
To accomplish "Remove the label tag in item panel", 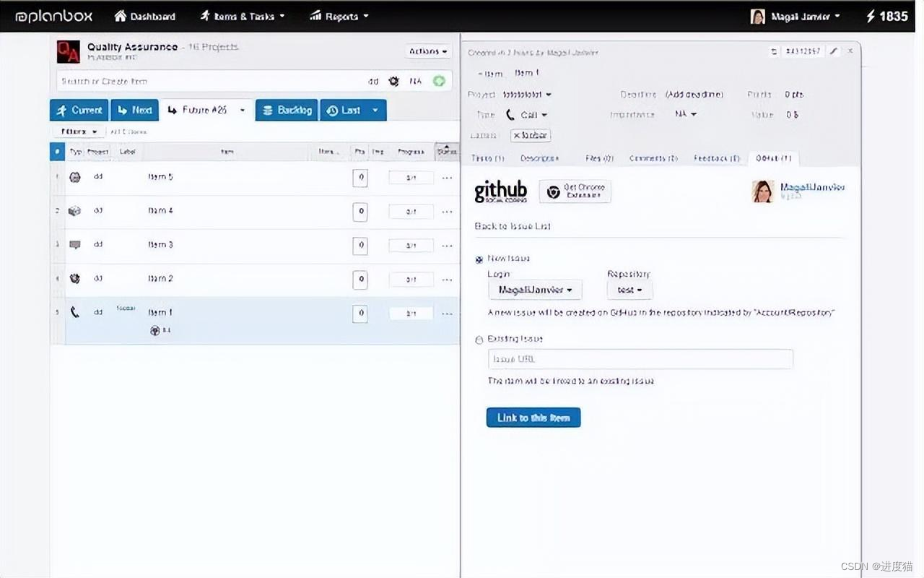I will pos(517,136).
